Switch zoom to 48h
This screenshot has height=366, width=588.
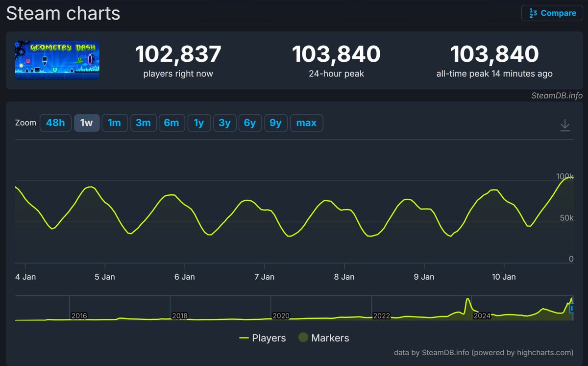click(55, 123)
